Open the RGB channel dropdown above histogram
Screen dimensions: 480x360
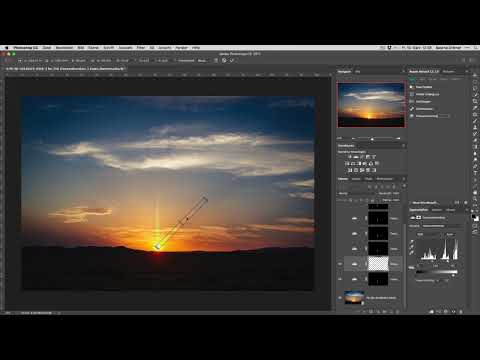click(x=429, y=234)
